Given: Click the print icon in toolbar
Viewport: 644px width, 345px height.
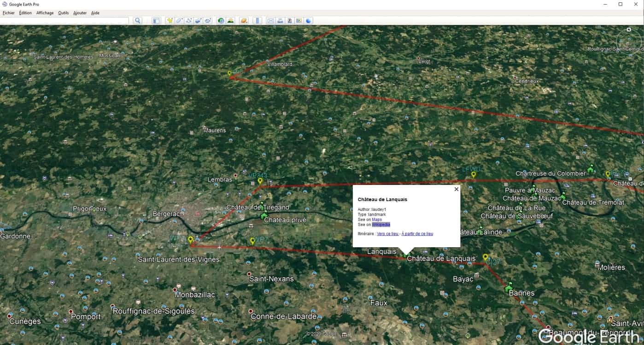Looking at the screenshot, I should click(x=280, y=21).
